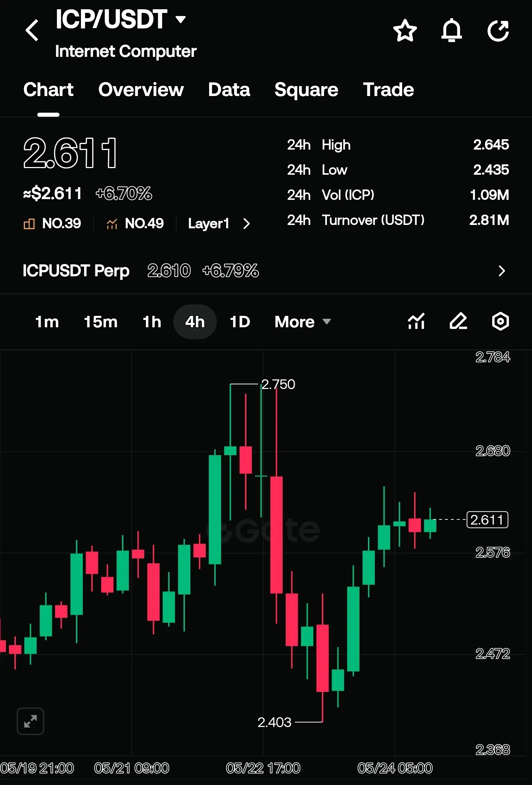The height and width of the screenshot is (785, 532).
Task: Tap the Internet Computer name
Action: click(126, 51)
